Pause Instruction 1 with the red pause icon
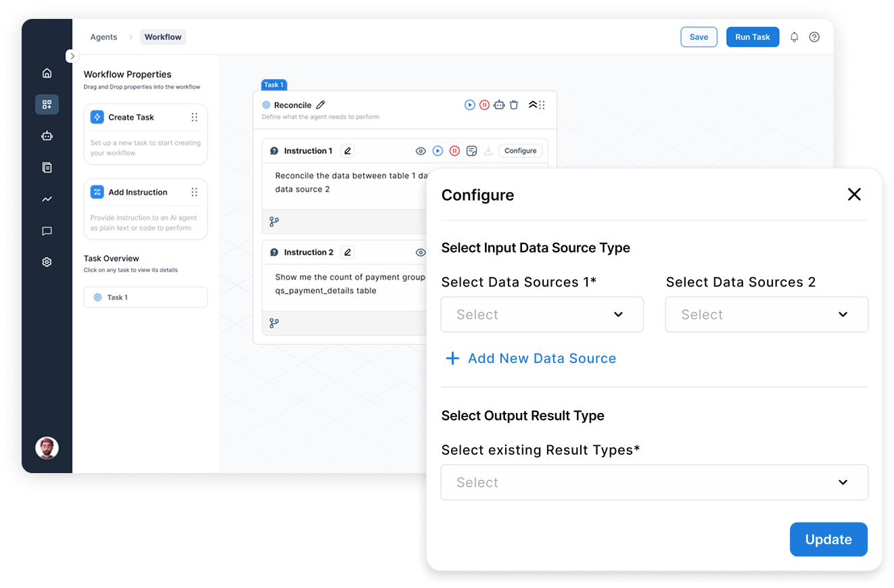 (454, 151)
